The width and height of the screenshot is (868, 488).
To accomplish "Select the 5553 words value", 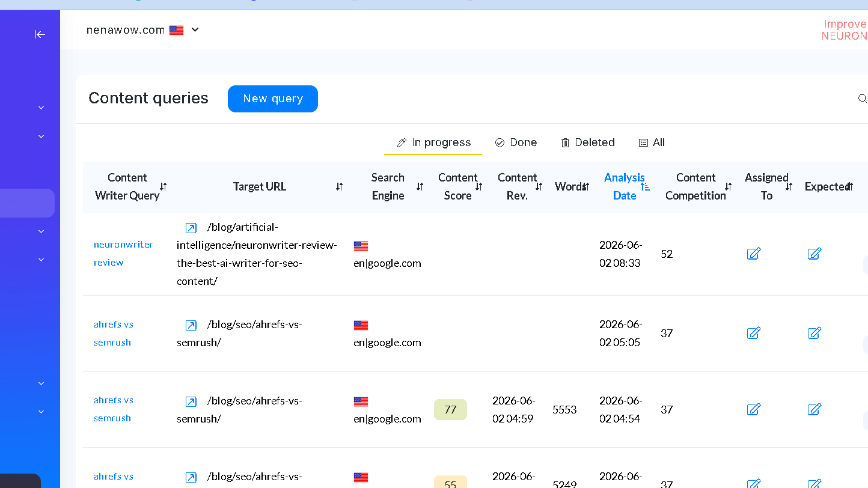I will point(564,410).
